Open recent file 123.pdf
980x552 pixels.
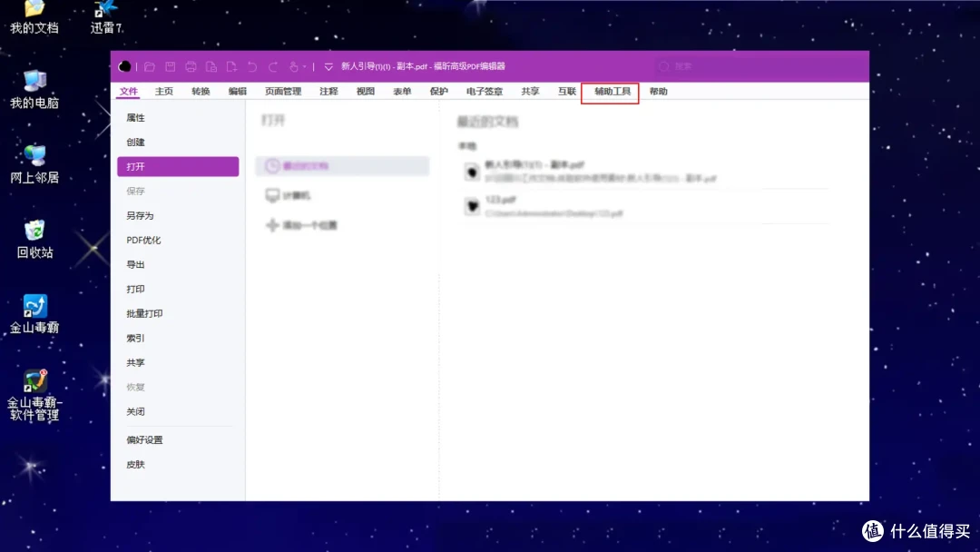pyautogui.click(x=646, y=206)
